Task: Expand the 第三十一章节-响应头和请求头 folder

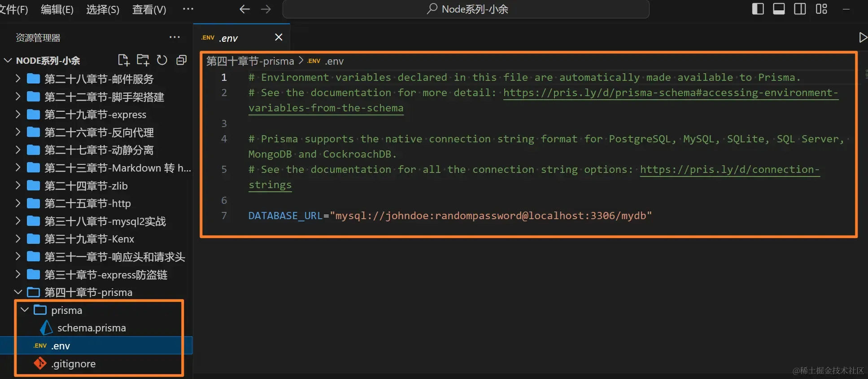Action: (18, 256)
